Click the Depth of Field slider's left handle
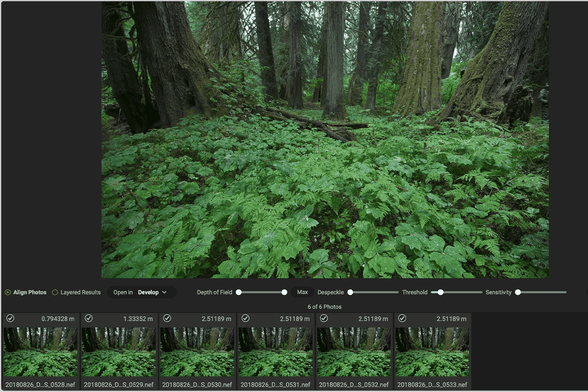 pyautogui.click(x=239, y=292)
